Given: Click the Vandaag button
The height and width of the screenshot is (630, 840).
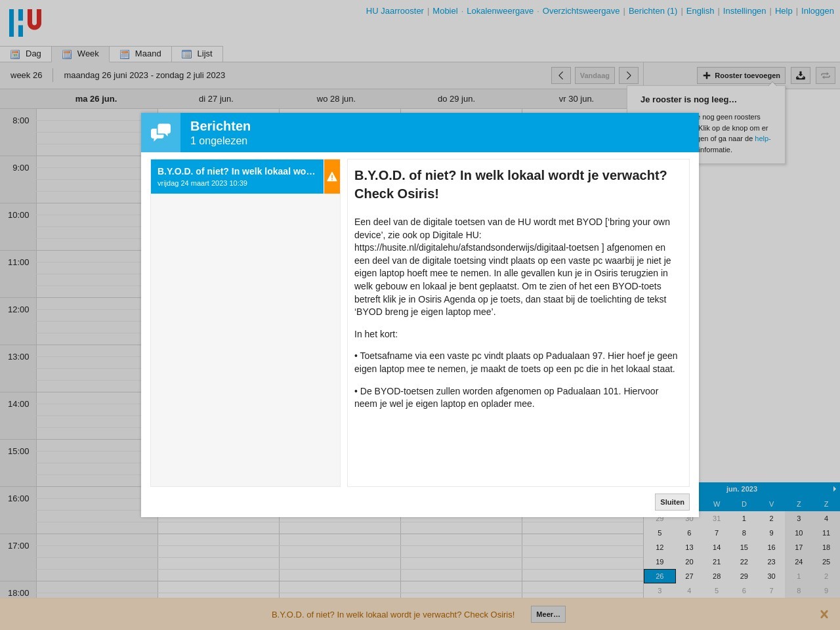Looking at the screenshot, I should [x=595, y=75].
